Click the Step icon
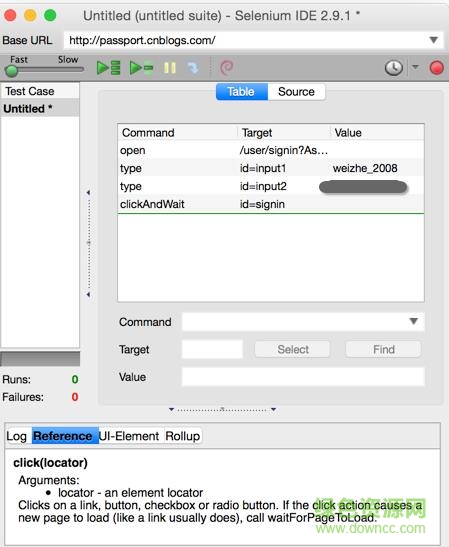Screen dimensions: 449x547 [x=193, y=68]
